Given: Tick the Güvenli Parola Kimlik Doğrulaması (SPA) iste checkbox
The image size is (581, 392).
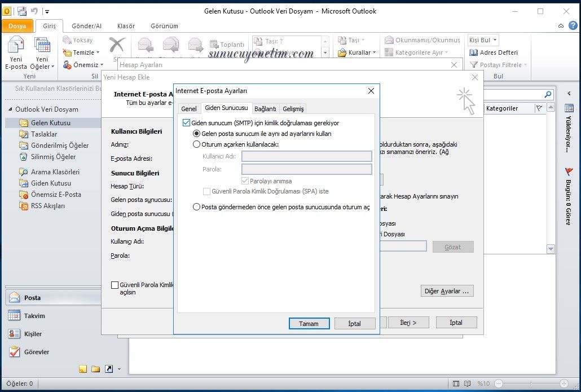Looking at the screenshot, I should point(207,191).
